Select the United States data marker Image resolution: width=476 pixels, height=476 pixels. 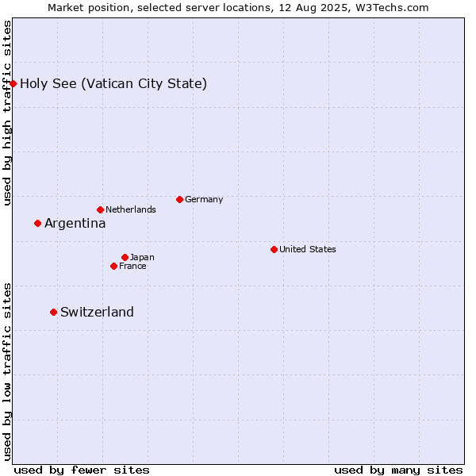click(x=274, y=250)
